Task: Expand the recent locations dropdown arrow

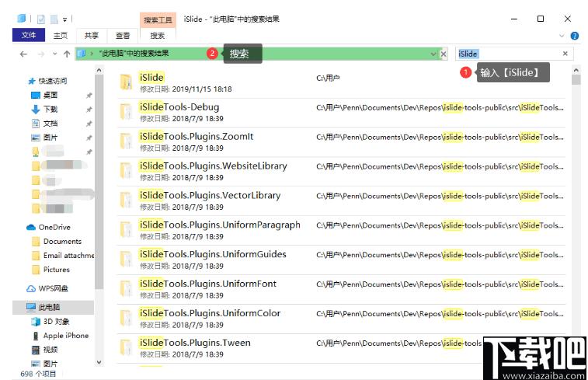Action: [x=54, y=54]
